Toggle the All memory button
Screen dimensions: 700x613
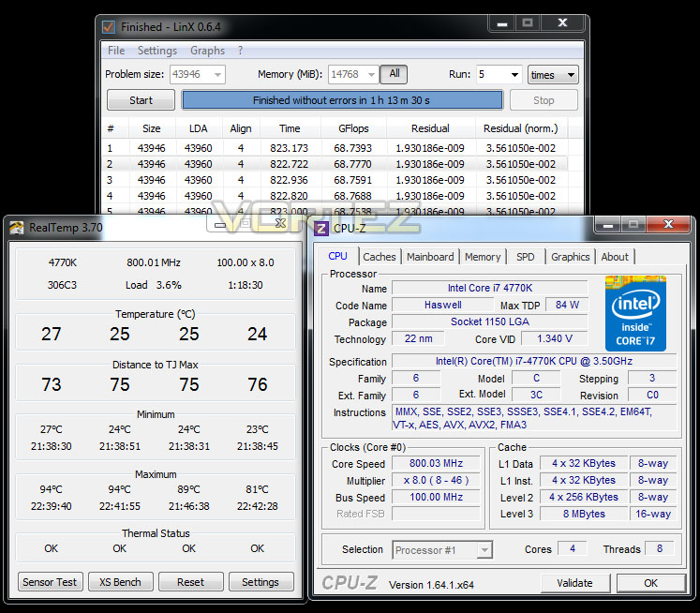pos(394,74)
